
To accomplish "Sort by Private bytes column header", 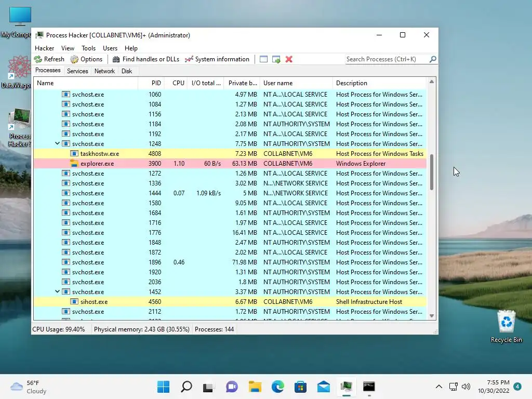I will pyautogui.click(x=242, y=83).
